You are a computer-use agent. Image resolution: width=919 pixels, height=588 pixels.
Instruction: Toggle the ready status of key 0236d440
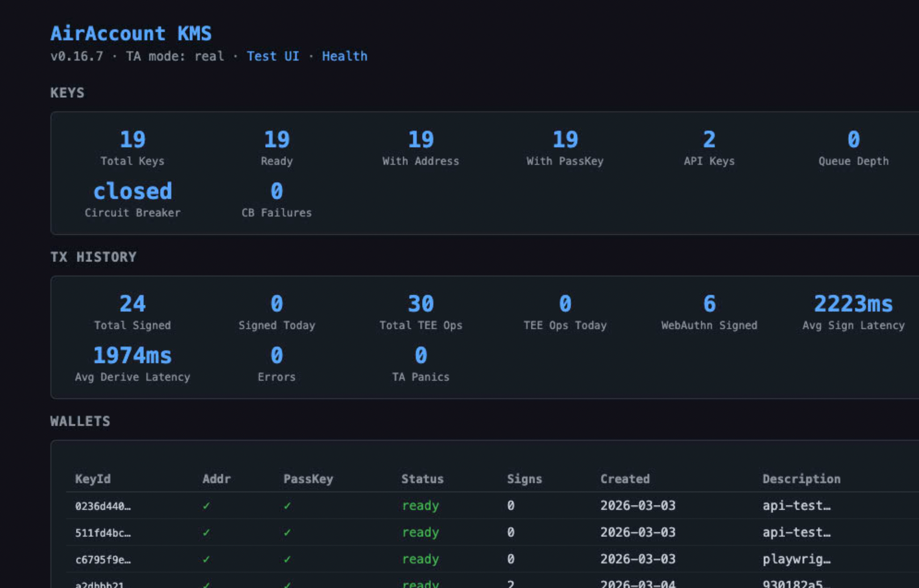pos(421,506)
